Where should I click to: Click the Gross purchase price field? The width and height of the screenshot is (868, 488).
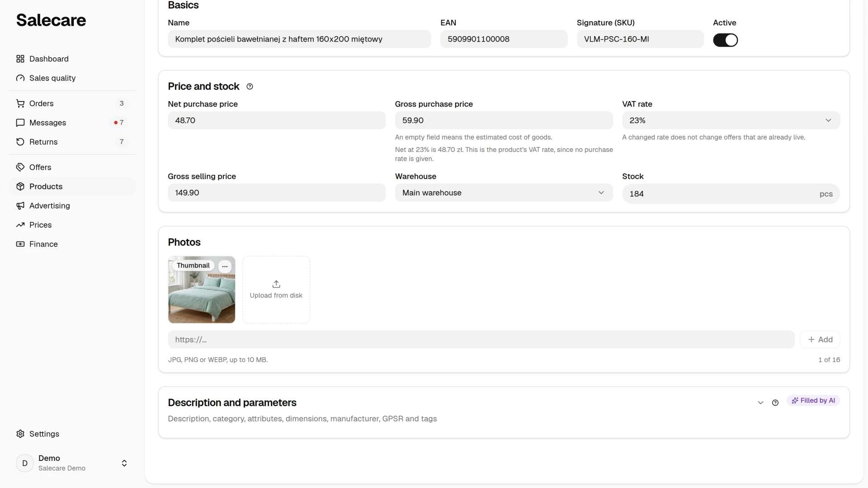coord(504,121)
